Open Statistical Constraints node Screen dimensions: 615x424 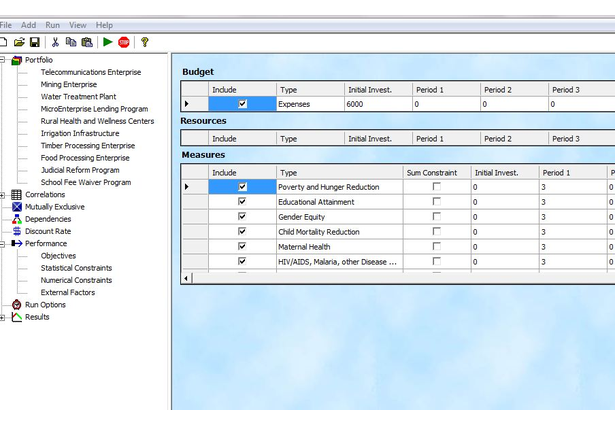(76, 268)
